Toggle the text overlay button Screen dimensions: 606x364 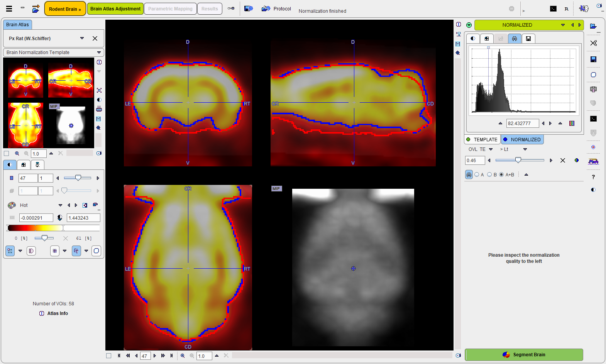click(76, 251)
